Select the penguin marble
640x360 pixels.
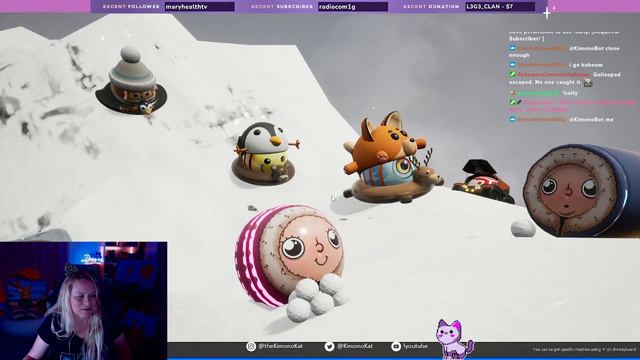(265, 153)
